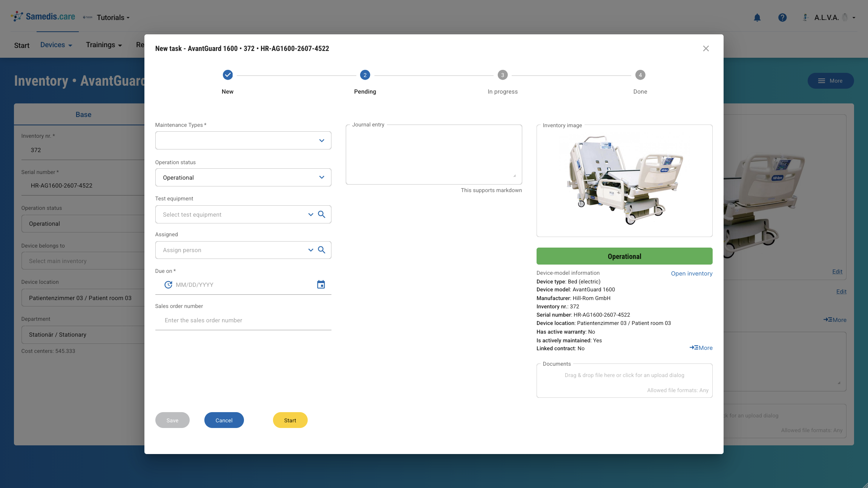This screenshot has height=488, width=868.
Task: Focus the Sales order number field
Action: [x=243, y=320]
